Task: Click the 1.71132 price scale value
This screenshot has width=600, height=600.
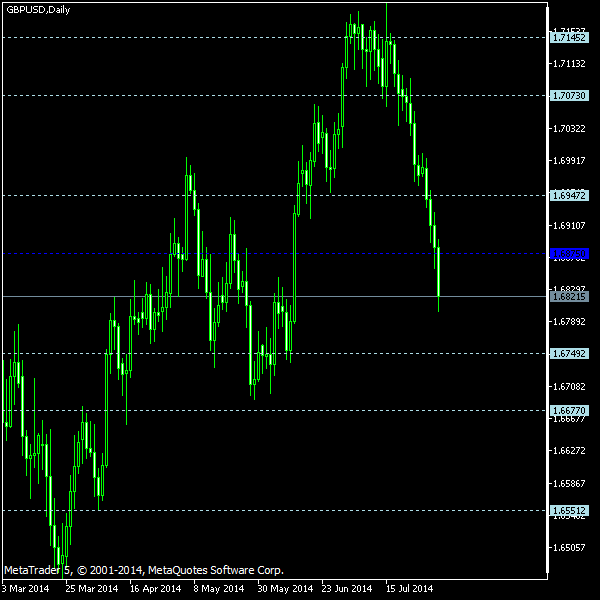Action: pos(569,64)
